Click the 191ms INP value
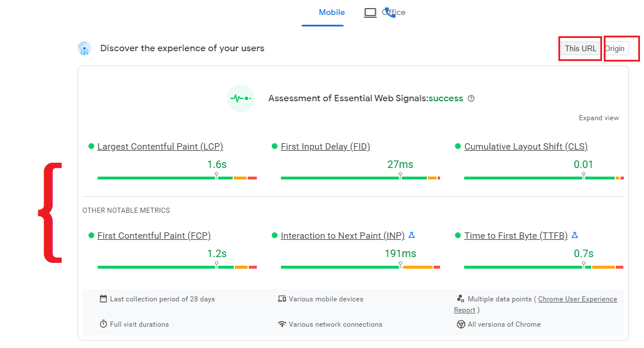The image size is (644, 348). point(400,254)
